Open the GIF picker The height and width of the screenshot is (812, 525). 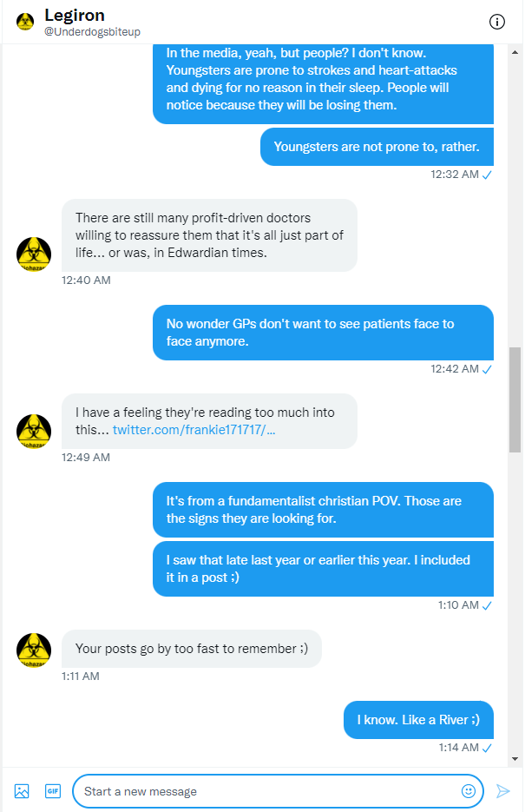53,791
